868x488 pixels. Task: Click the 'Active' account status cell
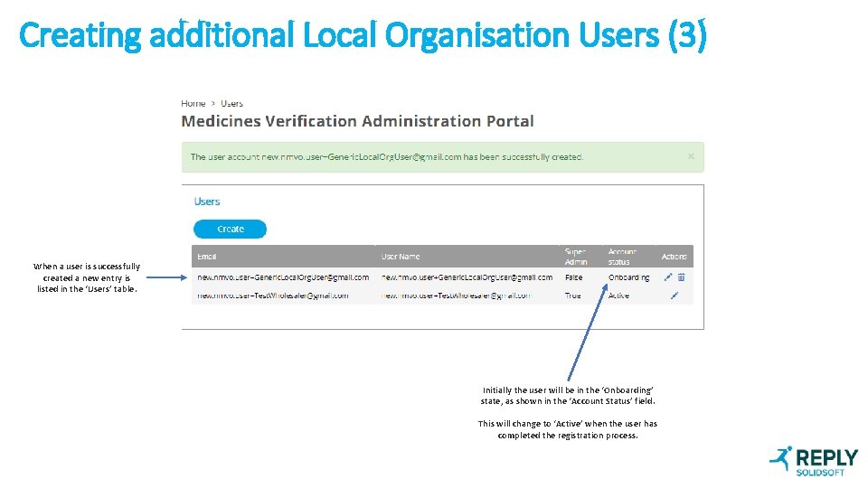pos(618,296)
